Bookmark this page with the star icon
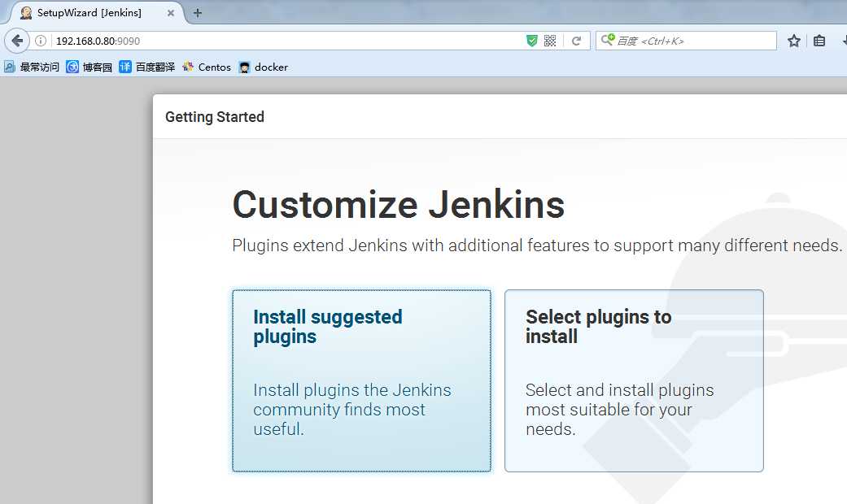Viewport: 847px width, 504px height. click(x=794, y=41)
